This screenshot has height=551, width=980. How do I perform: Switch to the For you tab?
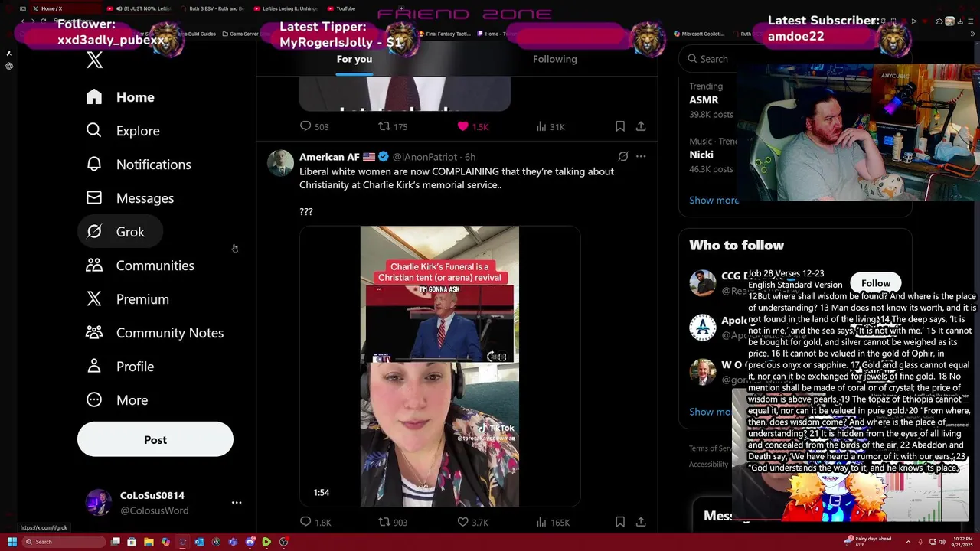354,60
